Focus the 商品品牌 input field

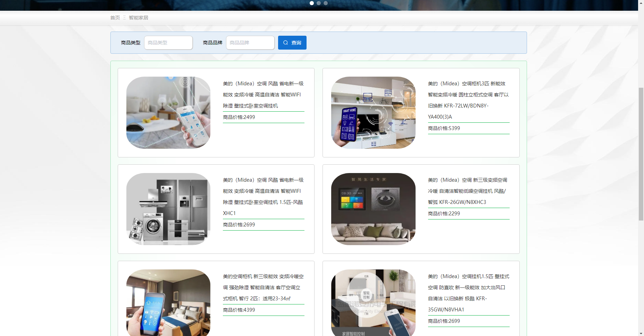250,43
